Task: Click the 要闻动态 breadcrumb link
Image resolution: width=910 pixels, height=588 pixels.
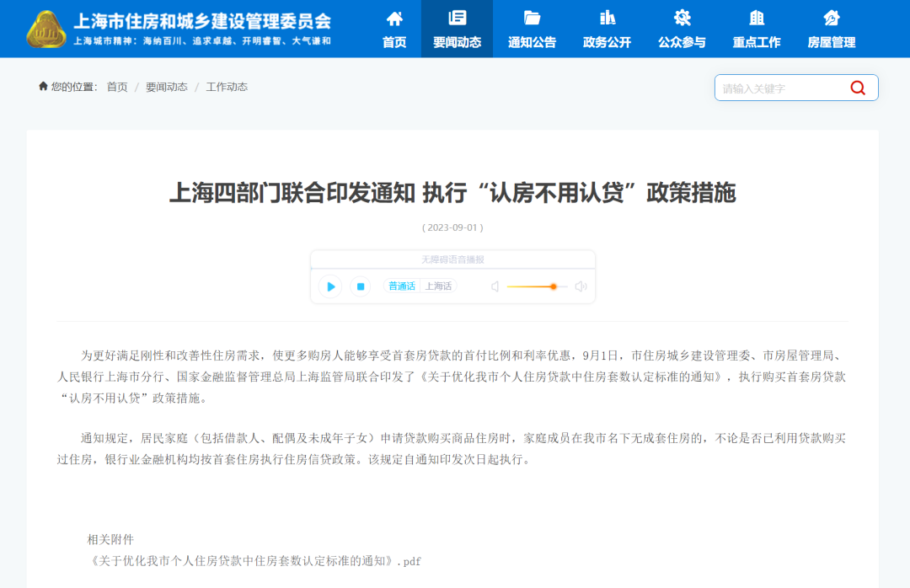Action: click(x=167, y=87)
